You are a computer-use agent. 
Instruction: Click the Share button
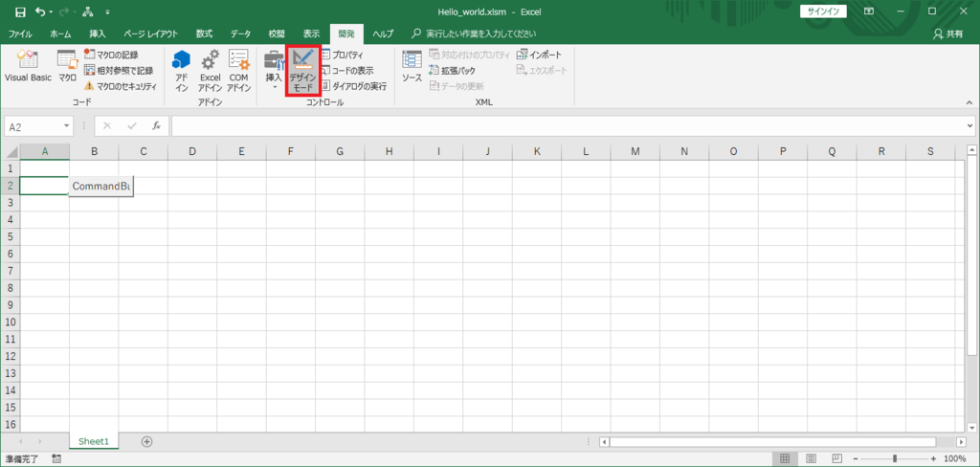948,33
